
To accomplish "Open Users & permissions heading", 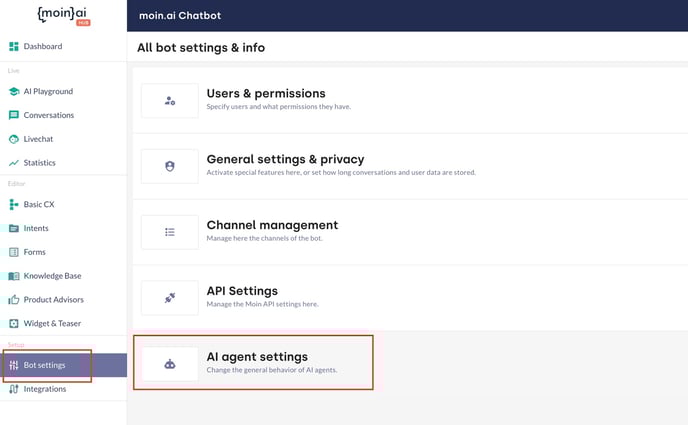I will [266, 93].
